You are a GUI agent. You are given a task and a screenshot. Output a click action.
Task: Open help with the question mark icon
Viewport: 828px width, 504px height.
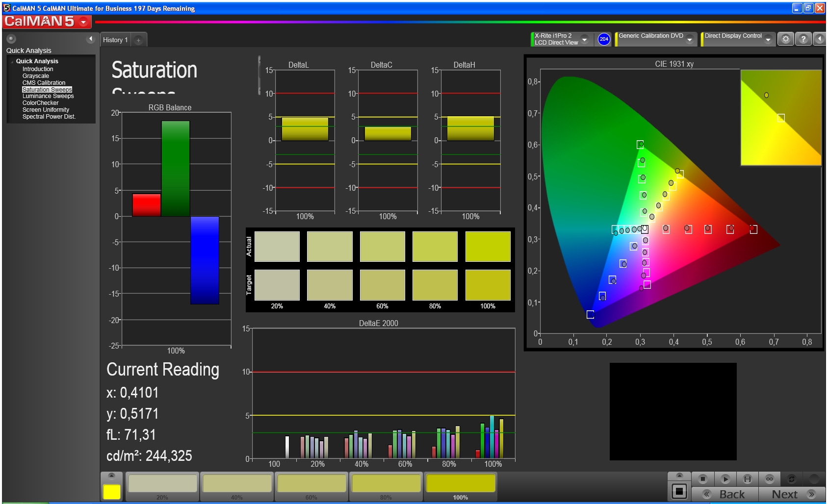tap(803, 39)
